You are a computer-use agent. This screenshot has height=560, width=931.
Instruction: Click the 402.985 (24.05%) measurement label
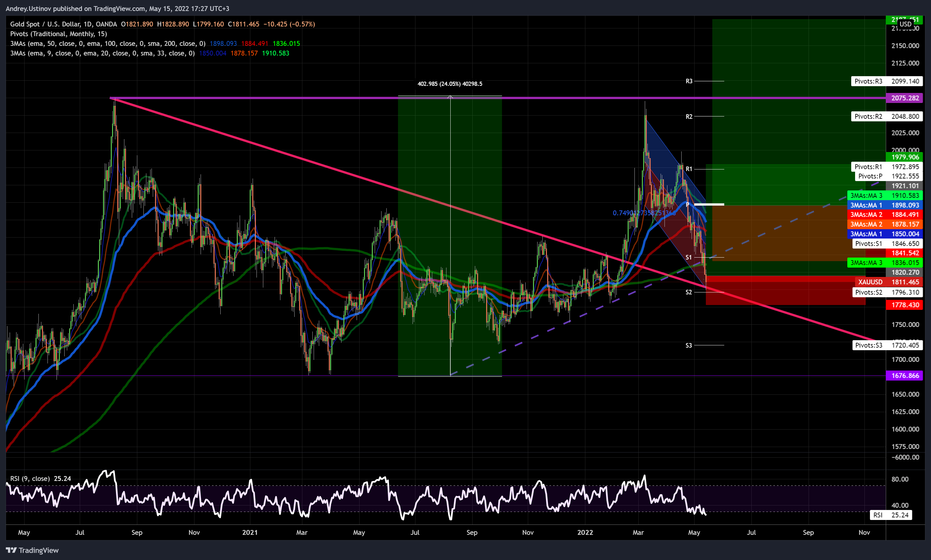(x=450, y=84)
